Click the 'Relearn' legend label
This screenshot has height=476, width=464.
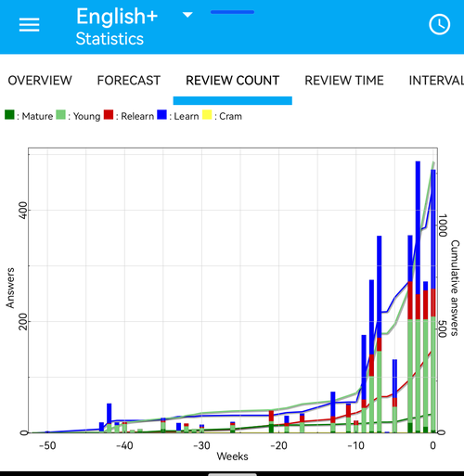point(137,116)
